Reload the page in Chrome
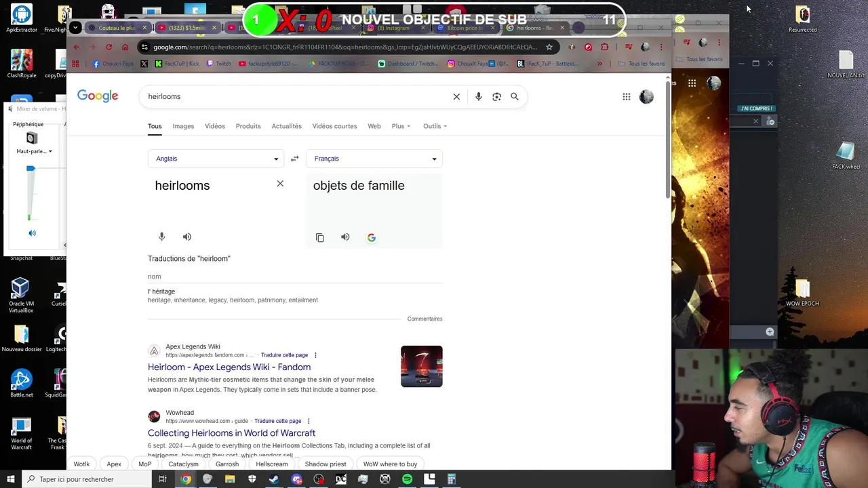Screen dimensions: 868x488 [x=108, y=47]
